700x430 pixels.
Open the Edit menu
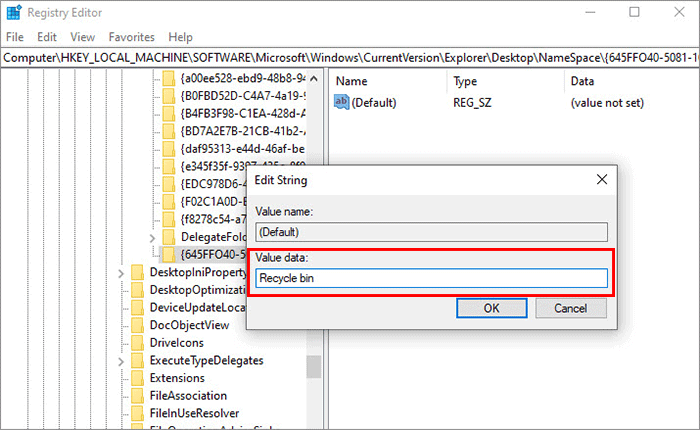[47, 37]
